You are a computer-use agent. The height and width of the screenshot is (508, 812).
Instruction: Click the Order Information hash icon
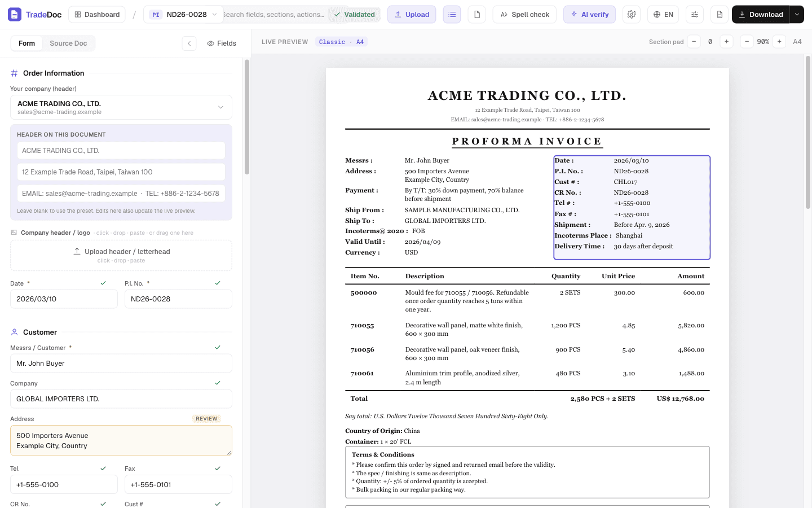click(x=15, y=73)
